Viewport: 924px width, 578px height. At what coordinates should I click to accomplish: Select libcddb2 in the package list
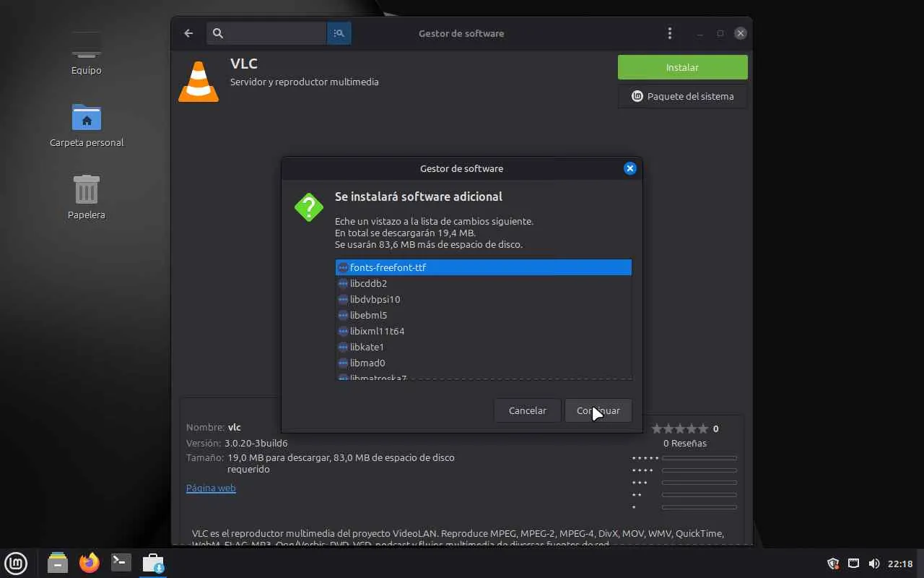pos(484,283)
